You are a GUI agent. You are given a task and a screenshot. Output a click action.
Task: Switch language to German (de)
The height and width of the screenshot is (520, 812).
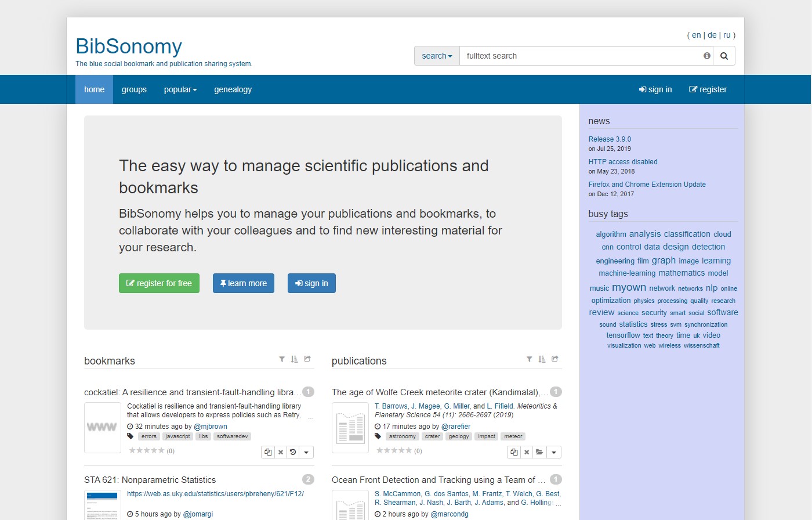click(712, 35)
